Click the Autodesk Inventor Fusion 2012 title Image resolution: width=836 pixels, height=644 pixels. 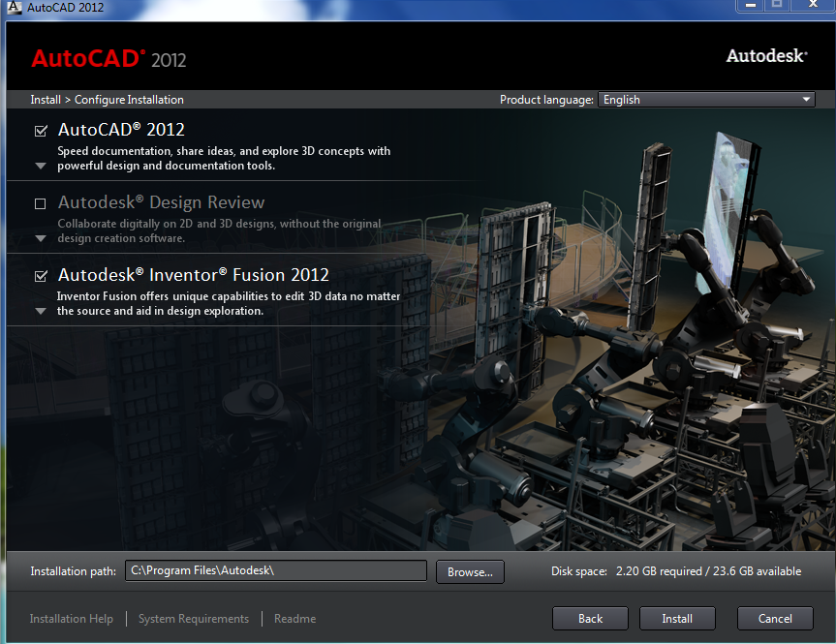tap(194, 275)
